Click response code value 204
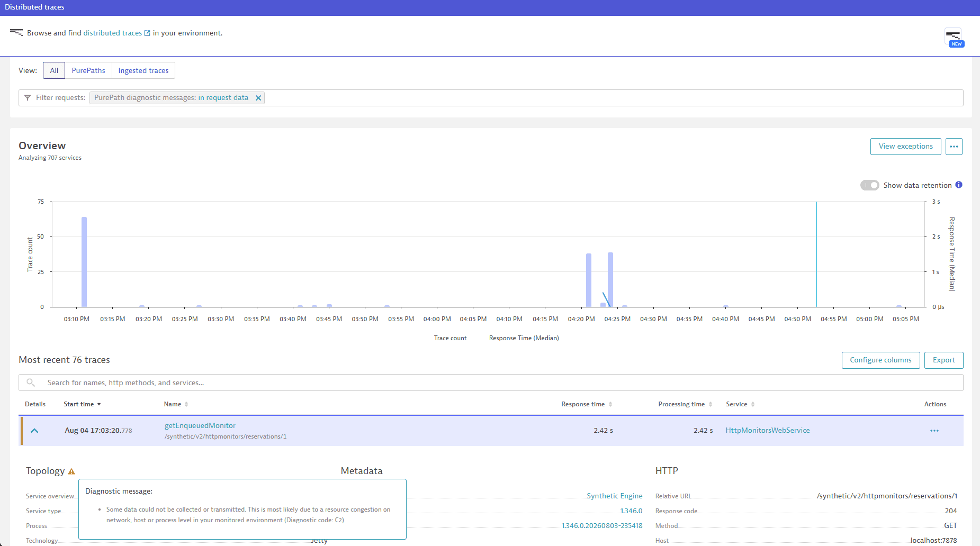 (x=951, y=511)
